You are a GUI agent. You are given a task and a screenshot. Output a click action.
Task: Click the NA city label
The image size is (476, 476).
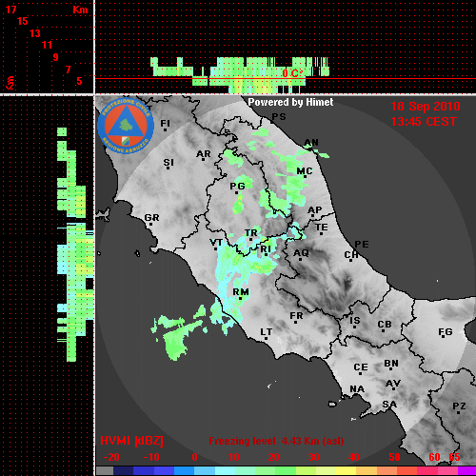click(x=357, y=389)
